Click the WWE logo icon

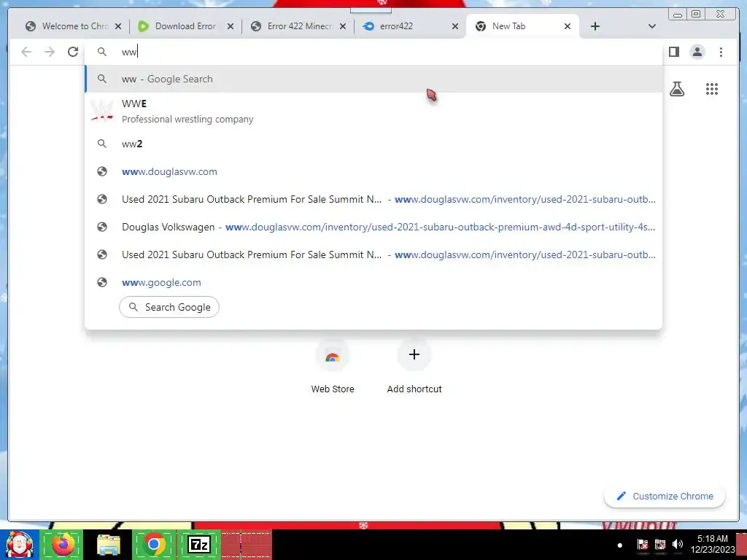tap(102, 111)
